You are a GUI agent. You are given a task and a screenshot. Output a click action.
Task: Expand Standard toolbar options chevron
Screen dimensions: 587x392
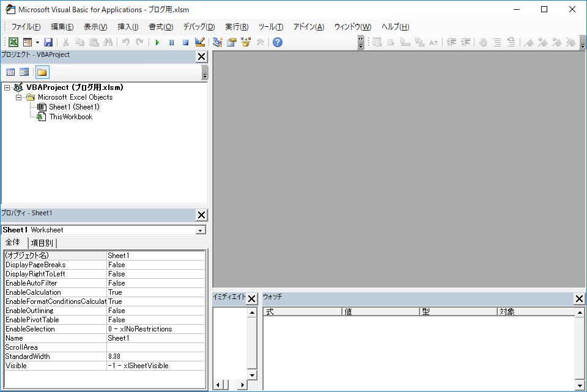pos(361,42)
